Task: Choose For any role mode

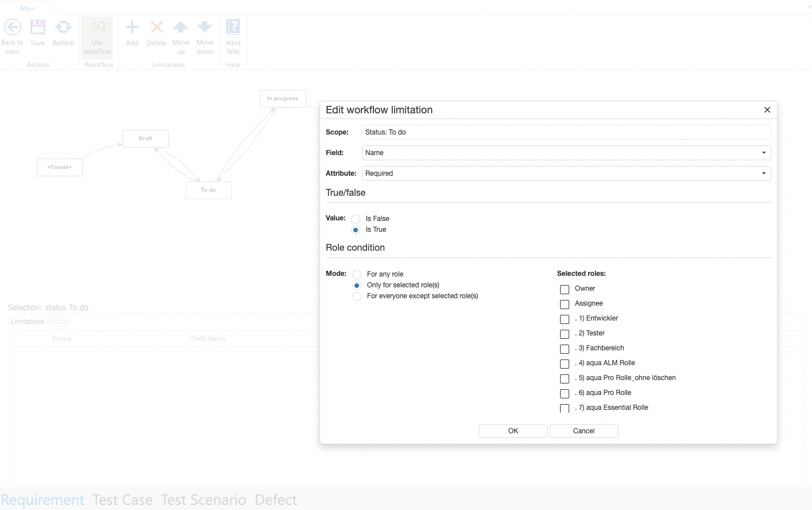Action: (x=356, y=274)
